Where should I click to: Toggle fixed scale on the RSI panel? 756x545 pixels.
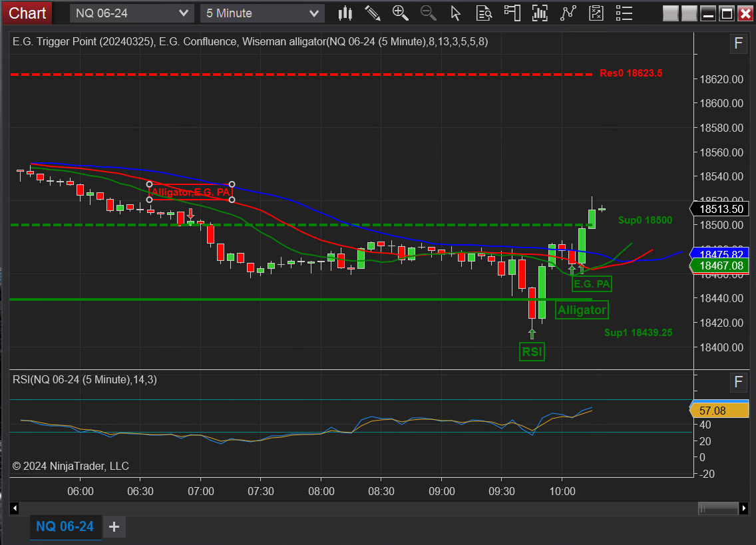(x=738, y=382)
